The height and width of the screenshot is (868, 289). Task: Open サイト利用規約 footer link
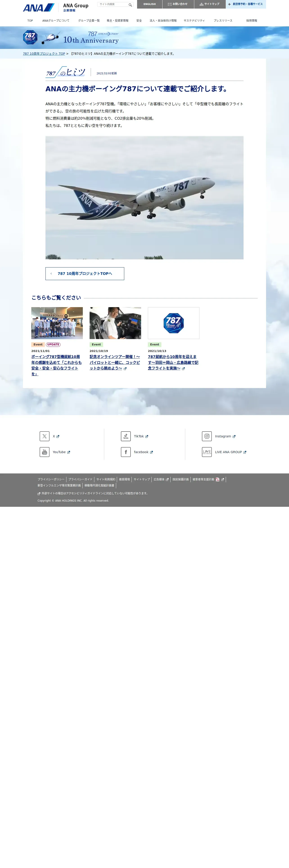pos(106,480)
